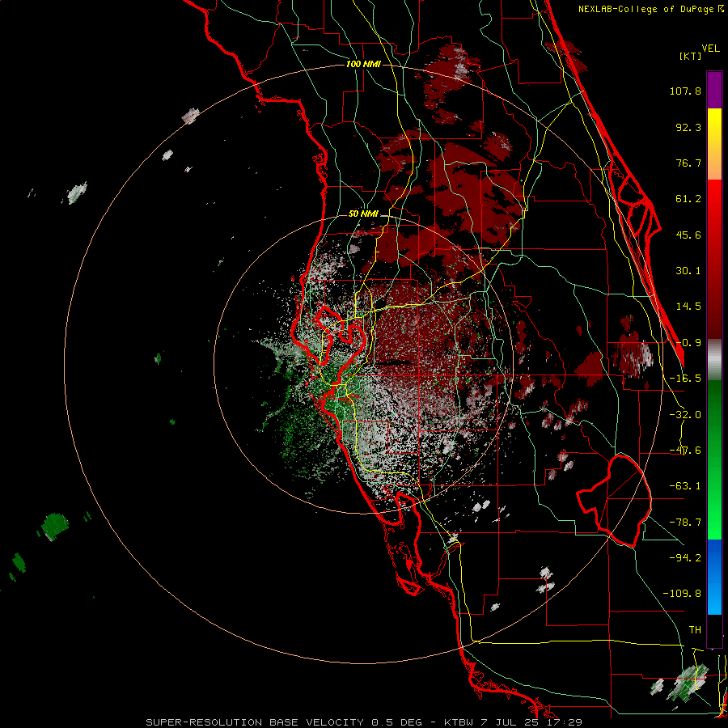Image resolution: width=728 pixels, height=728 pixels.
Task: Select the 92.3 value on velocity scale
Action: (688, 127)
